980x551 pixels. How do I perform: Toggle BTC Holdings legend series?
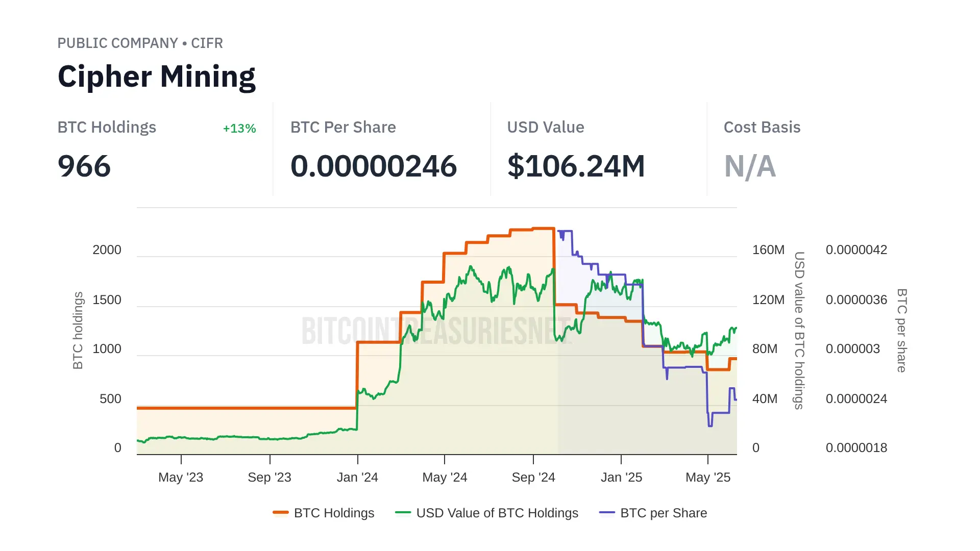point(334,513)
